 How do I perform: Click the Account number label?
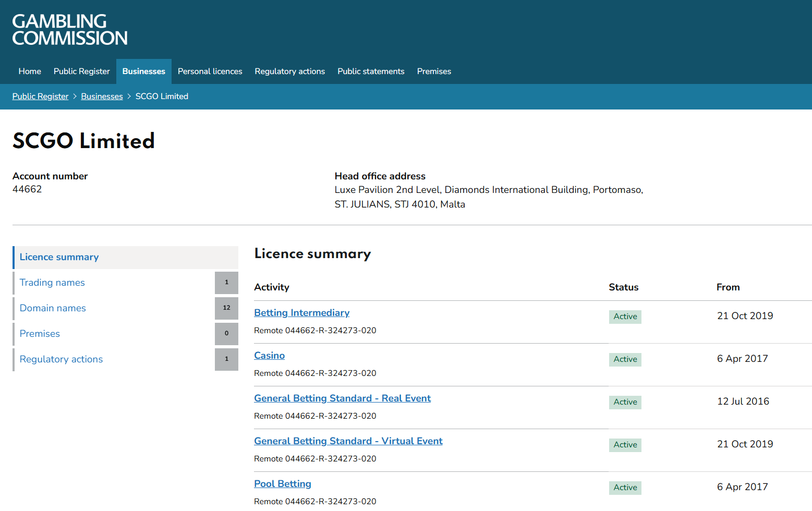point(50,176)
